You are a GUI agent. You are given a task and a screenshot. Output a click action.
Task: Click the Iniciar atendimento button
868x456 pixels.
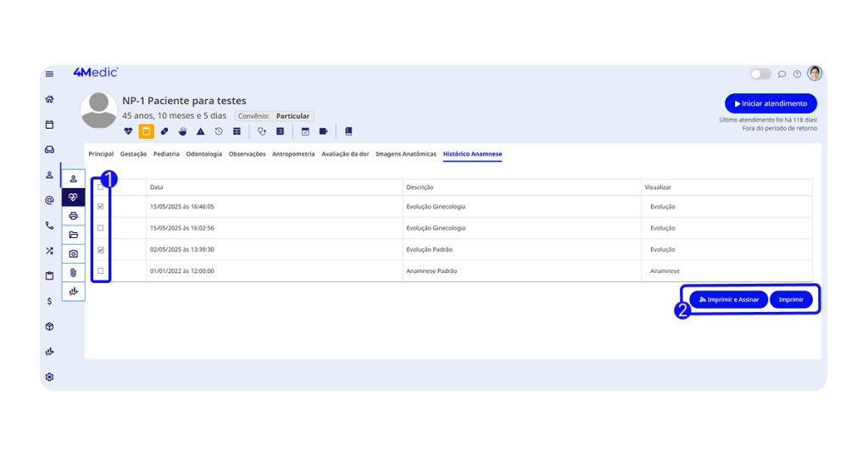(771, 103)
